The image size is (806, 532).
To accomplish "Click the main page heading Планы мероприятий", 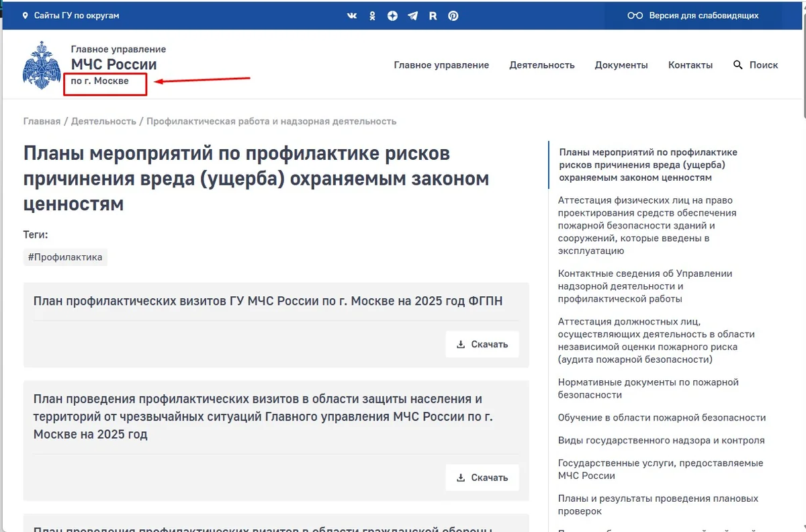I will [256, 178].
